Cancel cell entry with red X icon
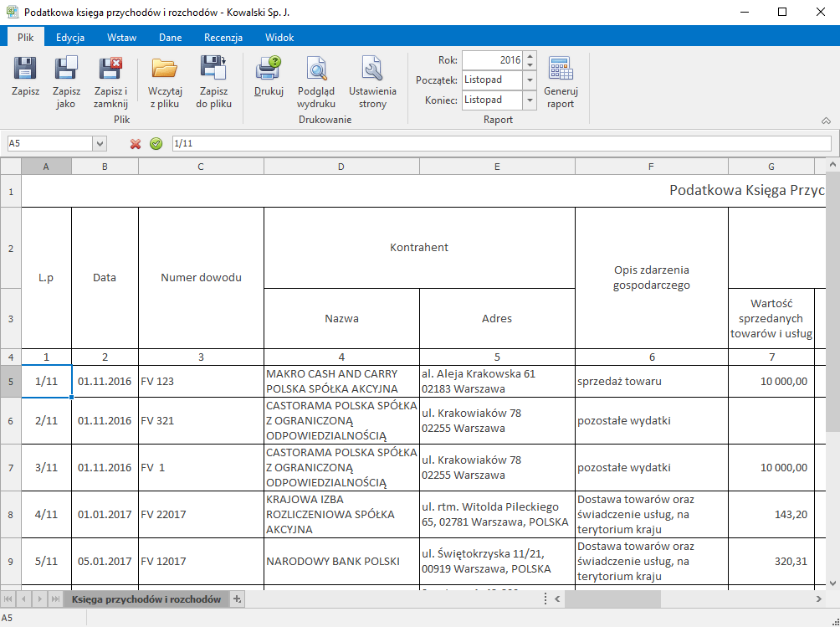 (134, 143)
